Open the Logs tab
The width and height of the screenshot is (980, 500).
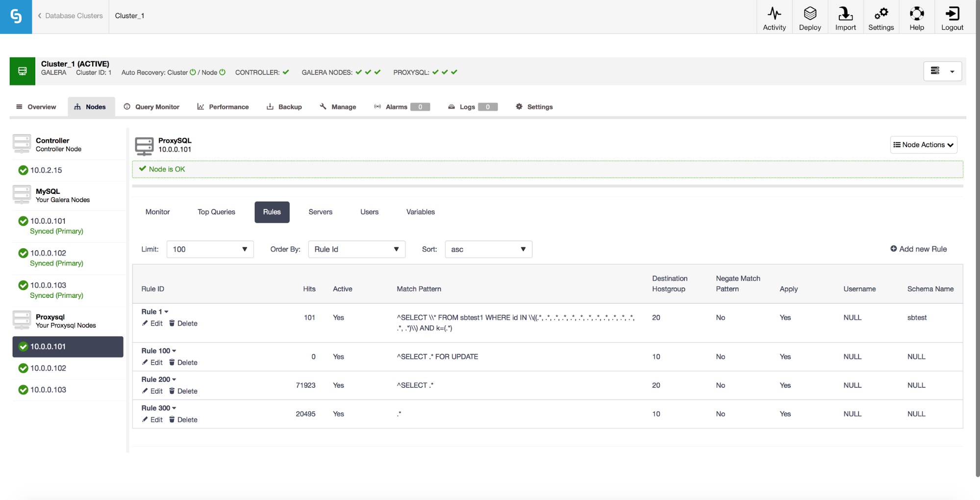pyautogui.click(x=473, y=106)
